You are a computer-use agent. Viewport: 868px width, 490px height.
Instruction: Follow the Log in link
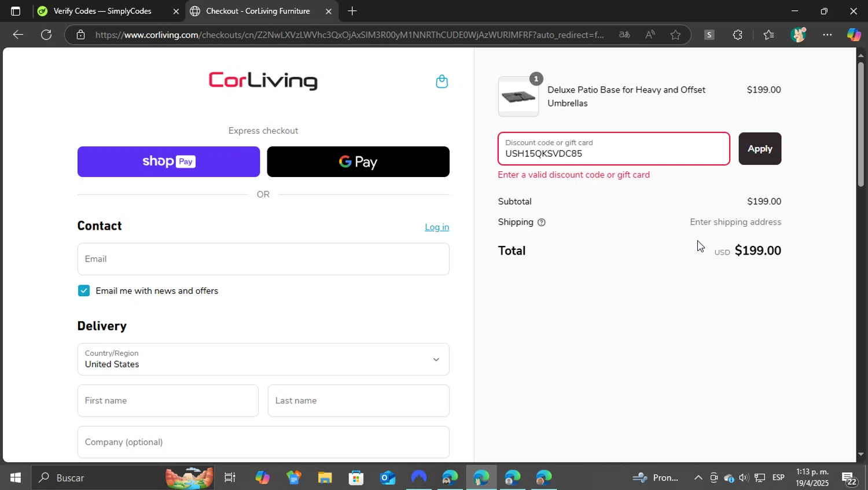coord(437,227)
